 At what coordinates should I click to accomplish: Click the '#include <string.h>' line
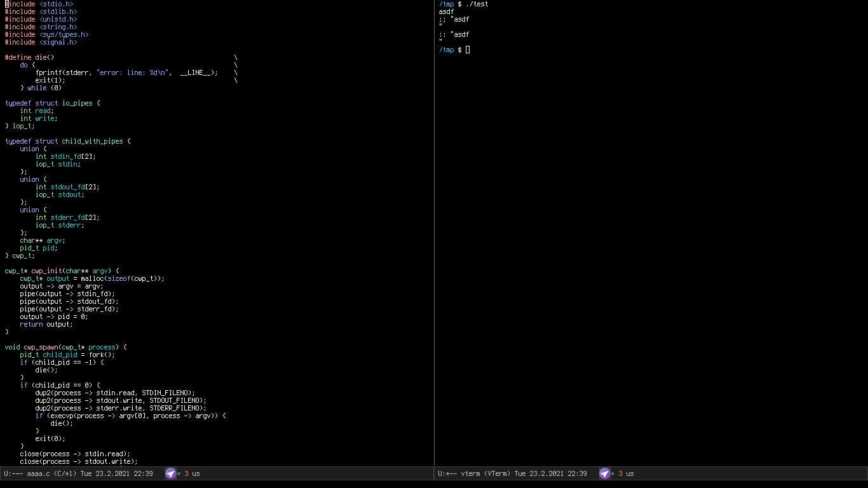41,27
